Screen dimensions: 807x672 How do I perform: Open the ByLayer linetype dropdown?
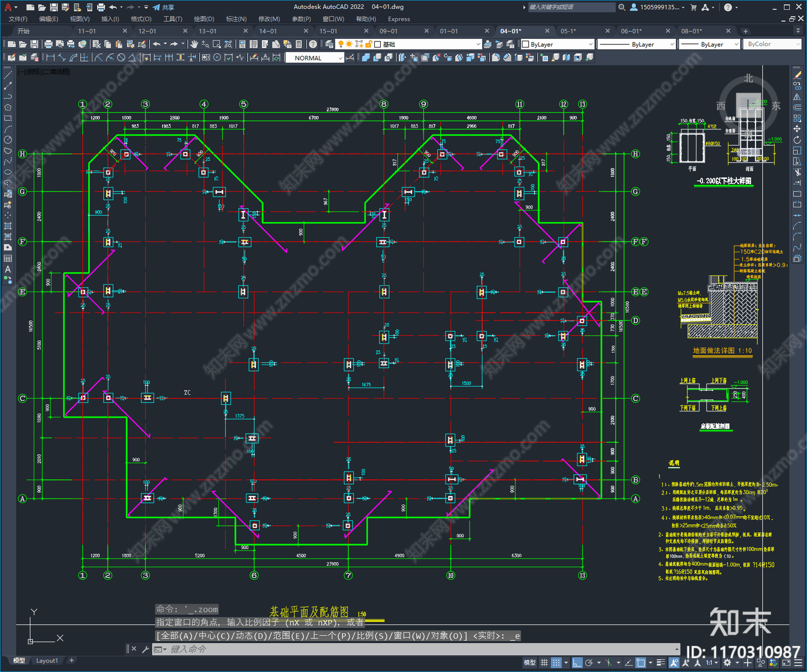637,44
